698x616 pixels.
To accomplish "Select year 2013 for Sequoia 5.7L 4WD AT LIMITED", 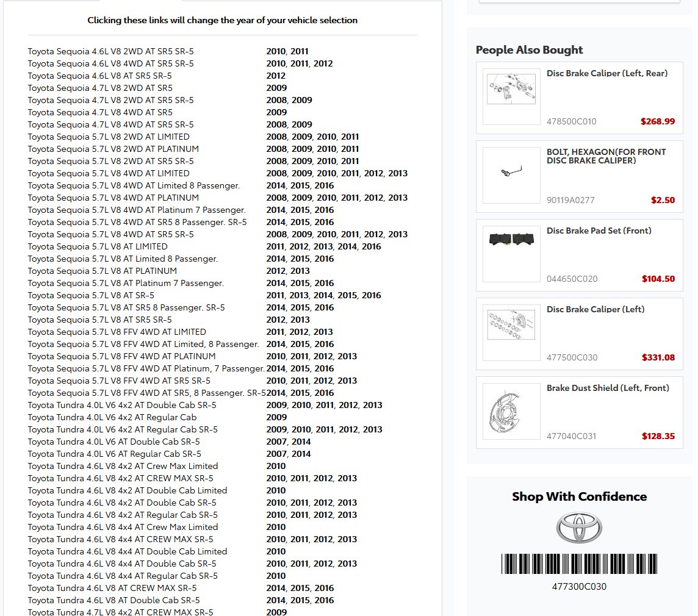I will tap(398, 174).
